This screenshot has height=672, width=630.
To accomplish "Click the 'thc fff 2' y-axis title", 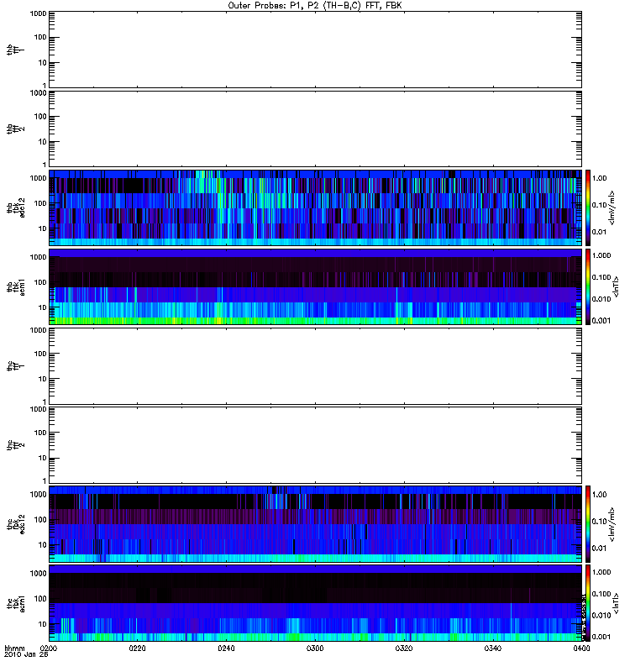I will [x=15, y=445].
